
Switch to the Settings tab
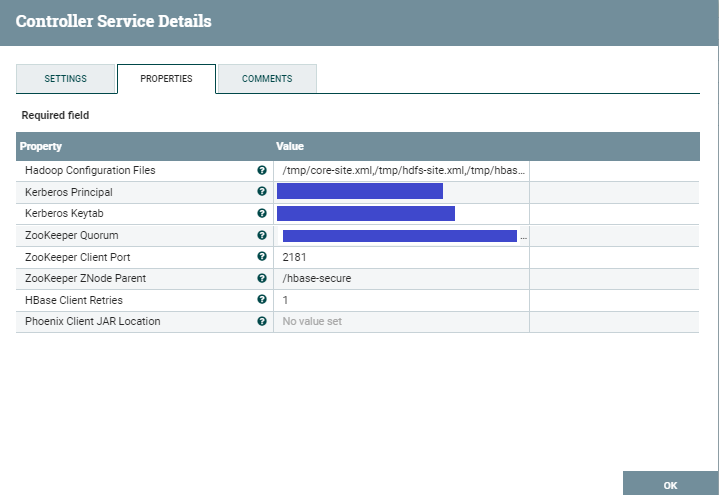point(66,79)
